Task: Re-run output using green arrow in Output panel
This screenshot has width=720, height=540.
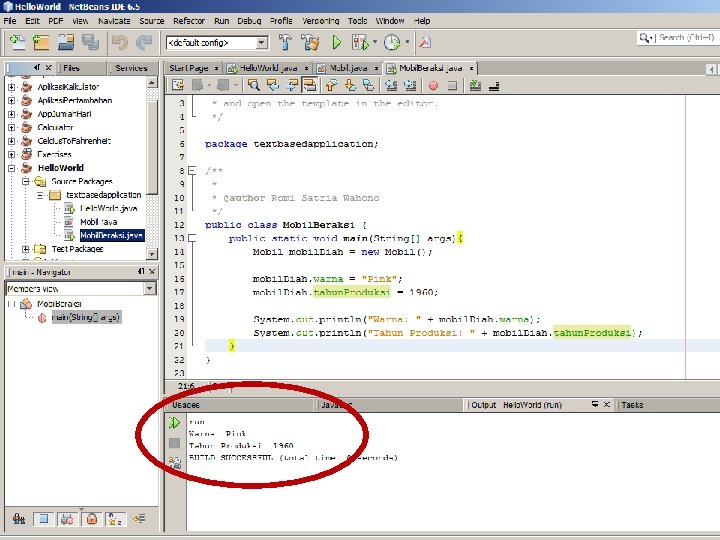Action: (175, 423)
